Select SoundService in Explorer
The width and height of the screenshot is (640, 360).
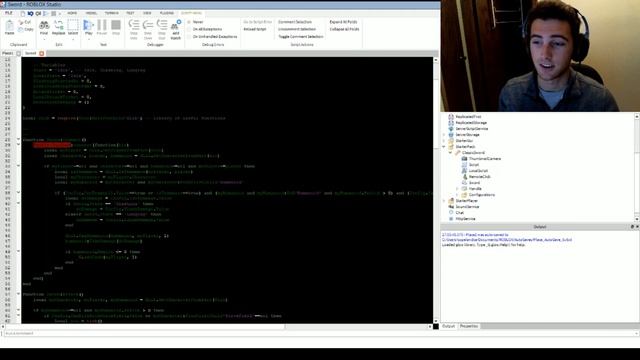click(x=467, y=207)
